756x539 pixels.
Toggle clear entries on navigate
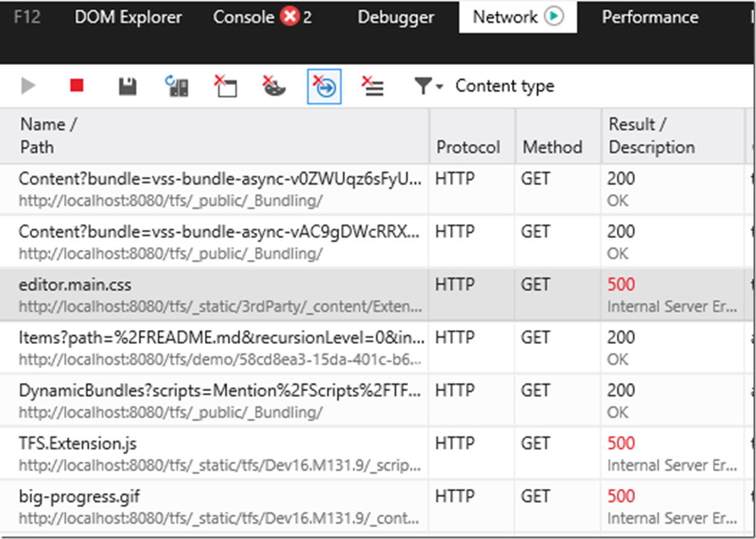tap(324, 87)
